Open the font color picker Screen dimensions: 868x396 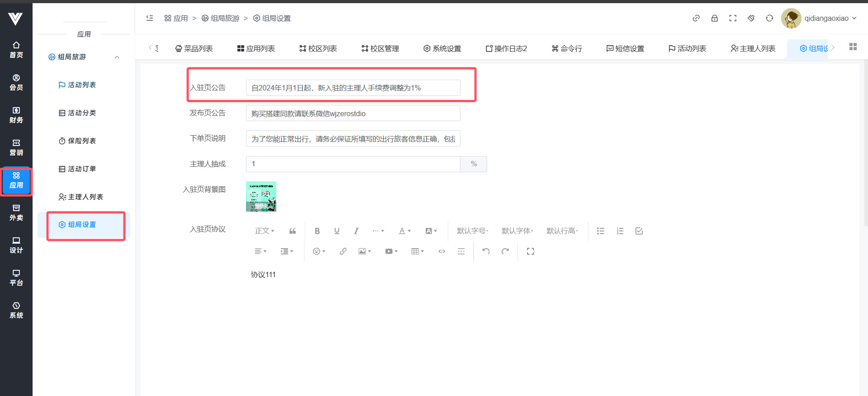click(x=404, y=231)
